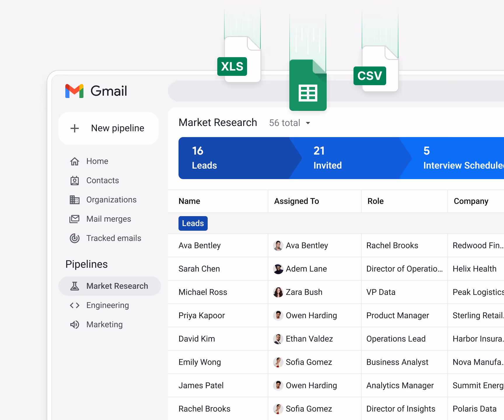Open the Sarah Chen lead name
This screenshot has height=420, width=504.
[x=199, y=269]
